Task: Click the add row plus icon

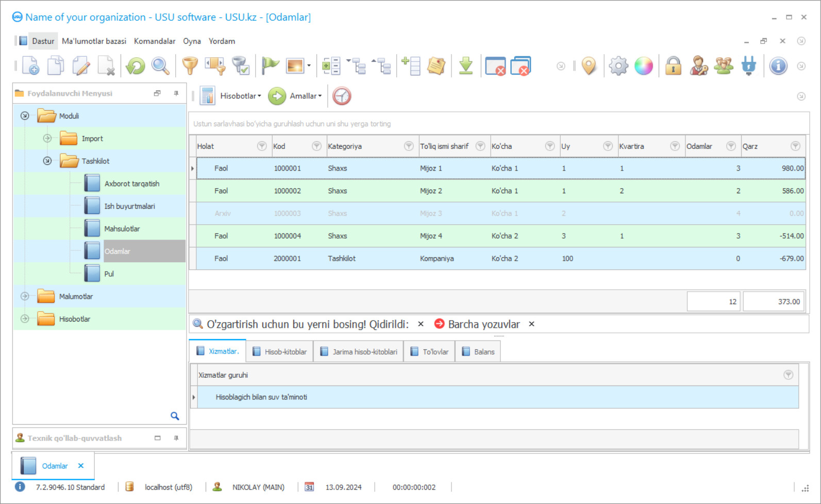Action: click(x=411, y=66)
